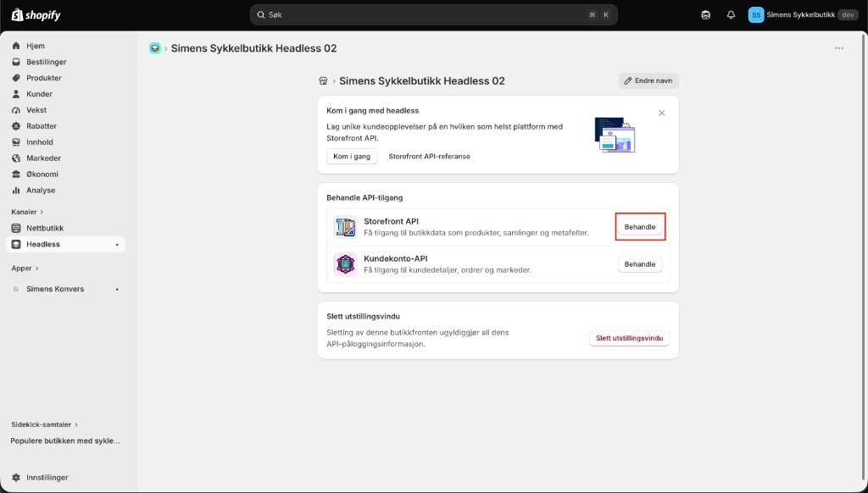The height and width of the screenshot is (493, 868).
Task: Click the Hjem house icon
Action: pos(16,46)
